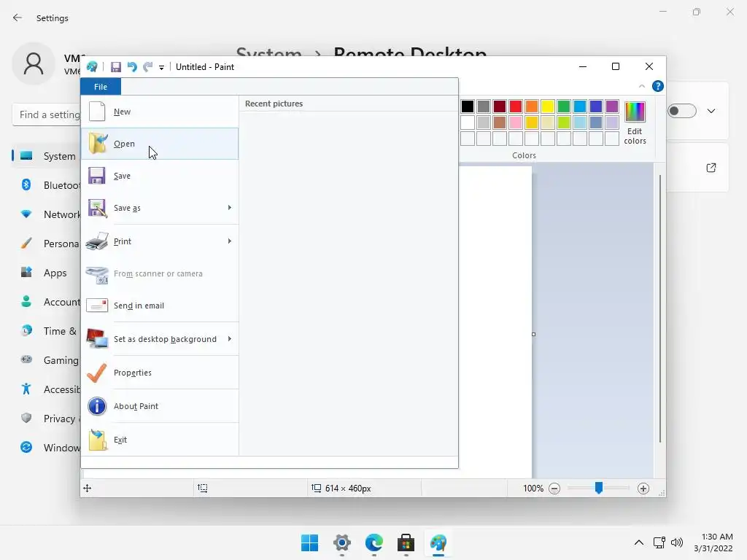Viewport: 747px width, 560px height.
Task: Open Customize Quick Access Toolbar dropdown
Action: click(161, 68)
